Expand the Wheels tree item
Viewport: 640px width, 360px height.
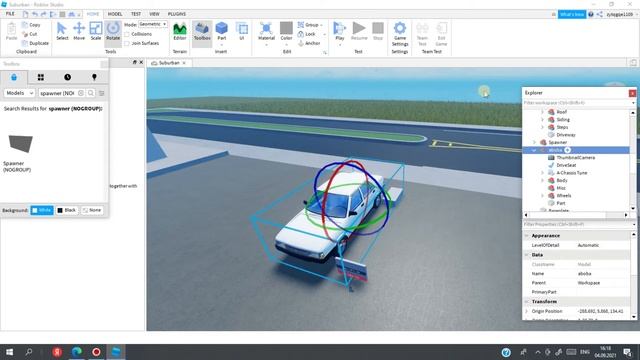click(x=542, y=196)
